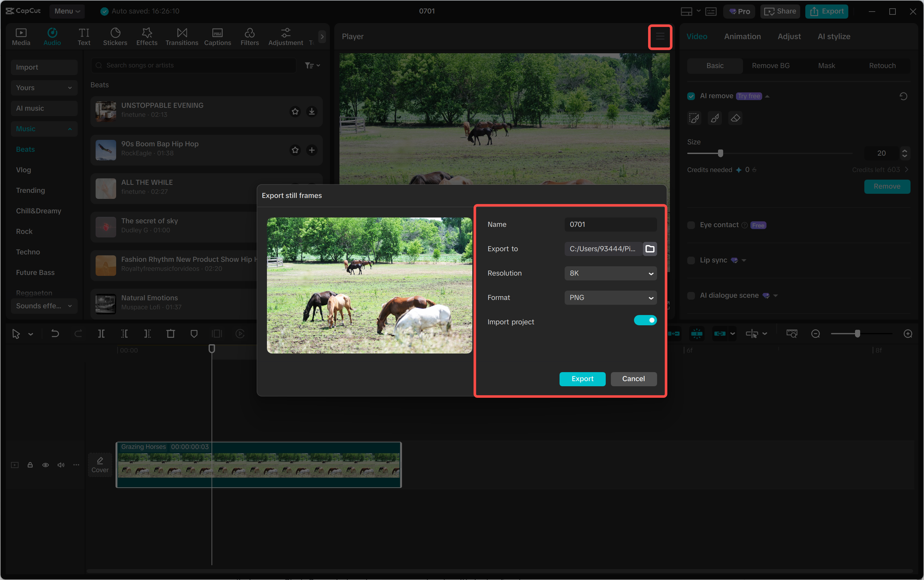Screen dimensions: 924x580
Task: Select the eraser tool under AI remove
Action: click(734, 118)
